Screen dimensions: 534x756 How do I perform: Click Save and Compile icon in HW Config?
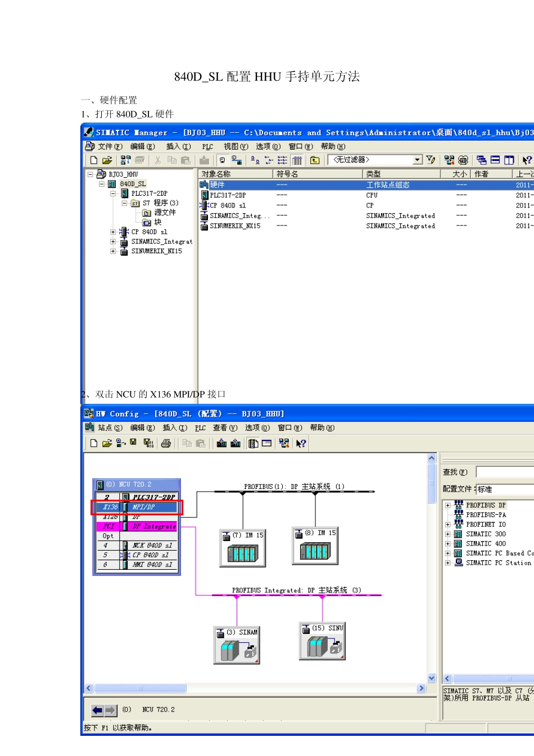(148, 443)
